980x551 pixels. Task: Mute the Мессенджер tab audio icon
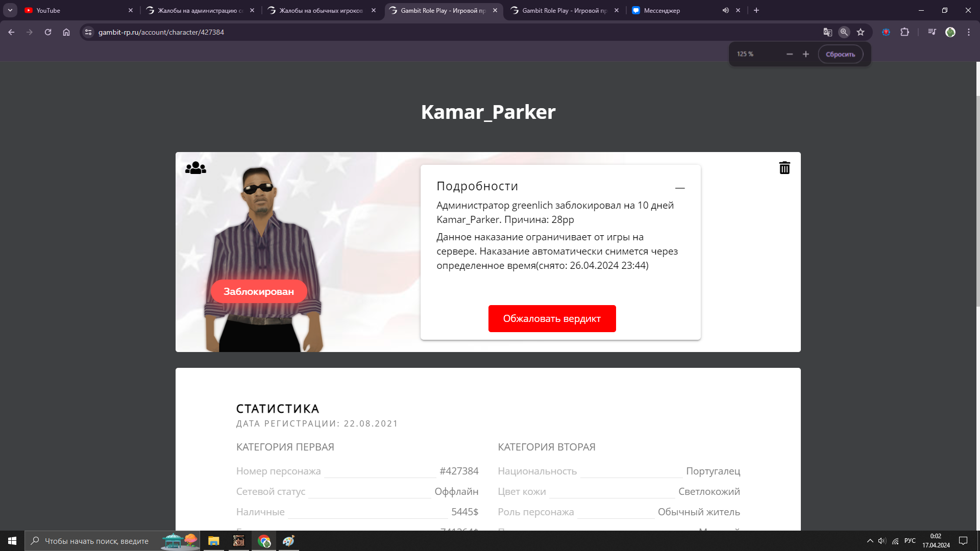click(725, 10)
